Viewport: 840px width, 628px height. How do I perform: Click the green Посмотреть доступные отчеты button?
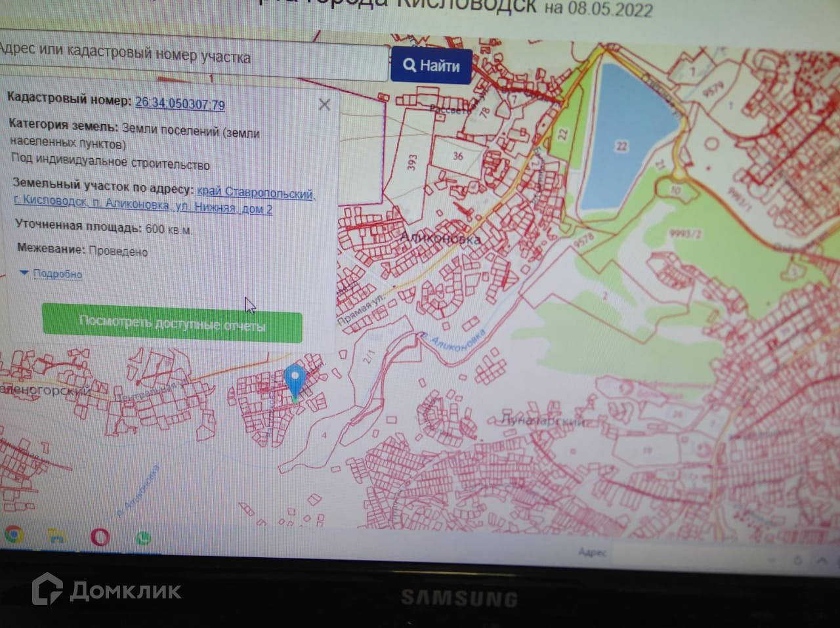tap(172, 324)
